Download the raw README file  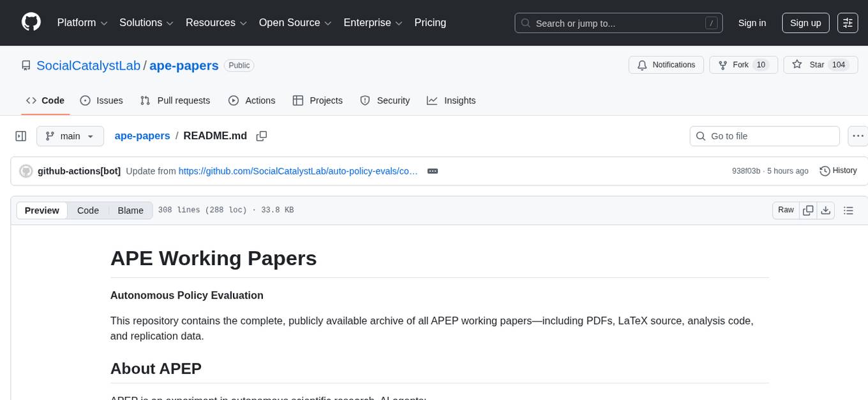pos(826,210)
